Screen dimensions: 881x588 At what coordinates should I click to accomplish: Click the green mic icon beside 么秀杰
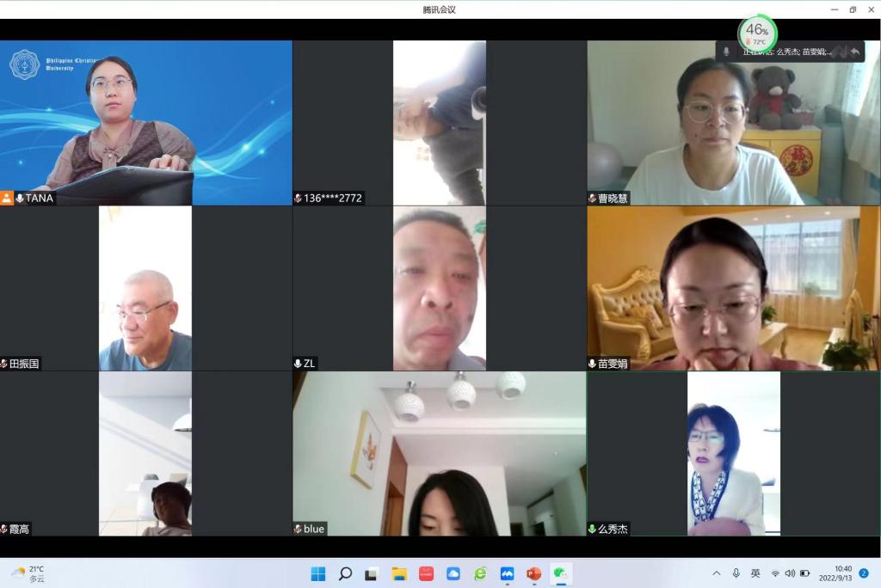pyautogui.click(x=592, y=529)
